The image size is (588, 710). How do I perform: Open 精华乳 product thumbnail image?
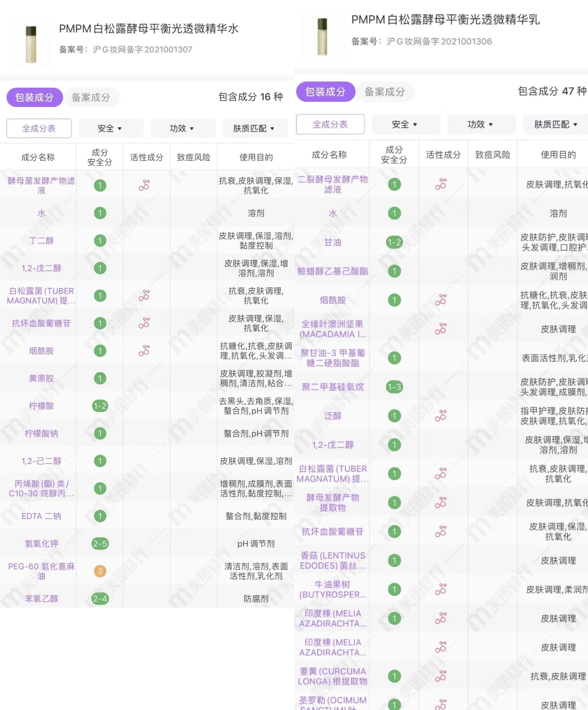pyautogui.click(x=322, y=37)
